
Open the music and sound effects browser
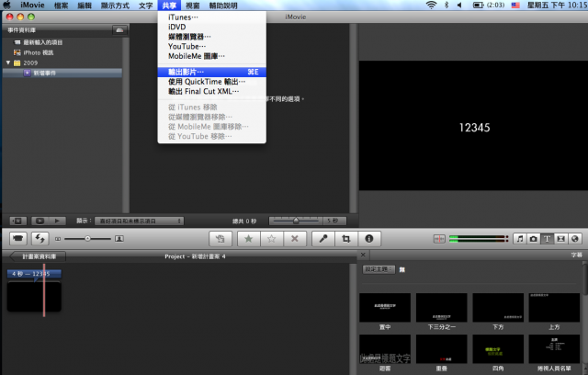(520, 239)
